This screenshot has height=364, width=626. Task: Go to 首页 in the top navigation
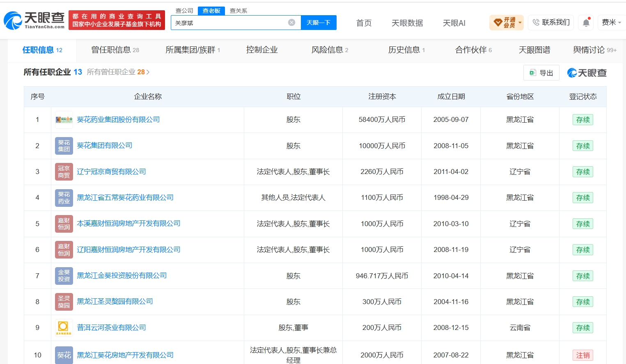pos(364,23)
